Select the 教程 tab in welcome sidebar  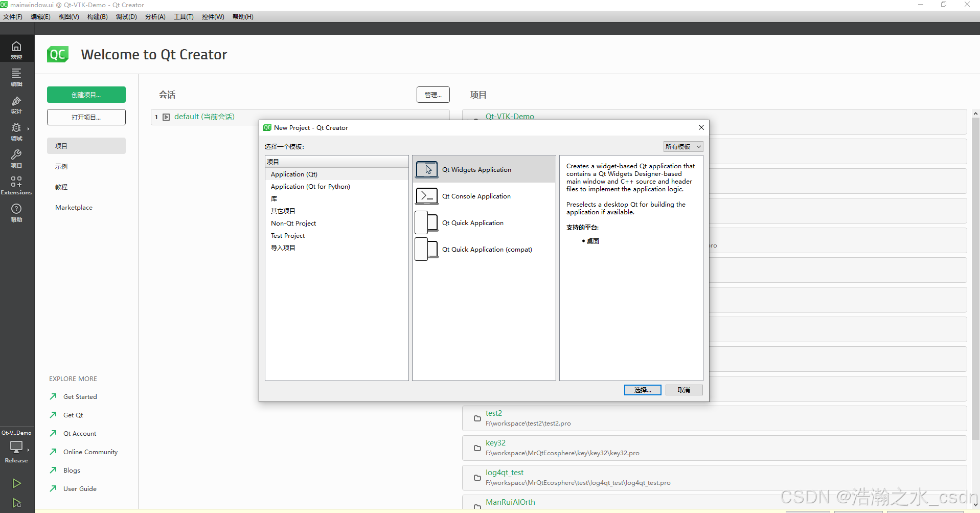tap(86, 187)
